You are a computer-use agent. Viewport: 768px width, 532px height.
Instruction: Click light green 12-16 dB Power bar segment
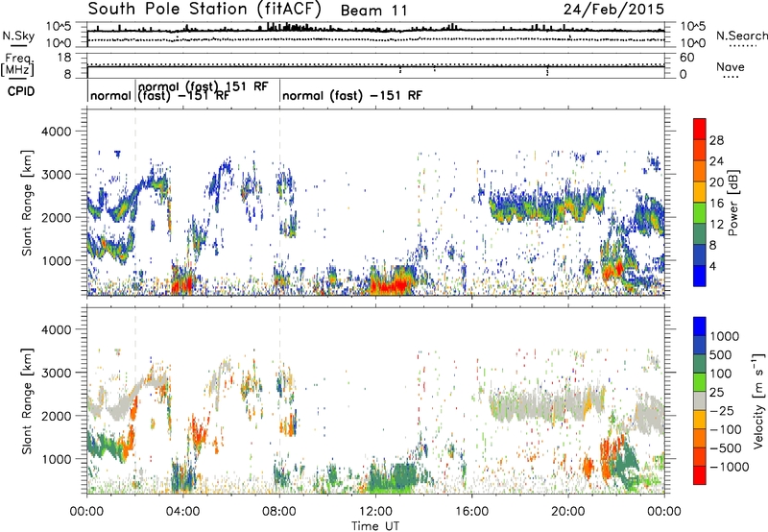point(700,213)
